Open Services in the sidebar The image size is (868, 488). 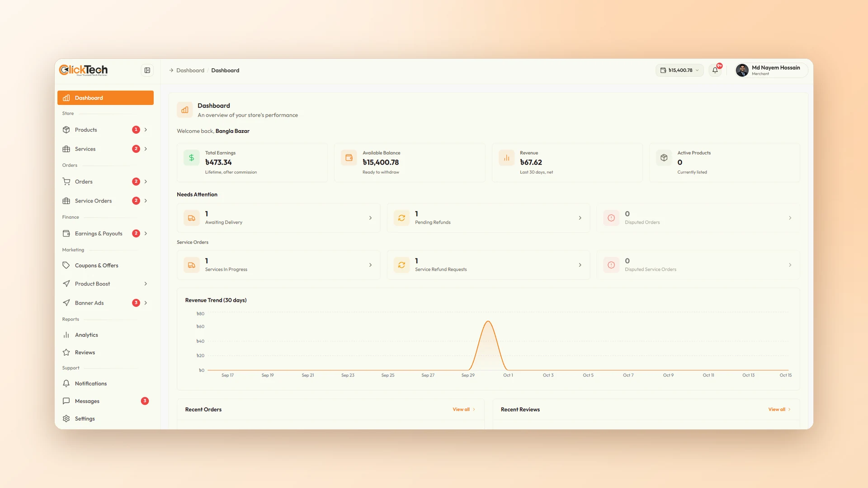(x=105, y=149)
